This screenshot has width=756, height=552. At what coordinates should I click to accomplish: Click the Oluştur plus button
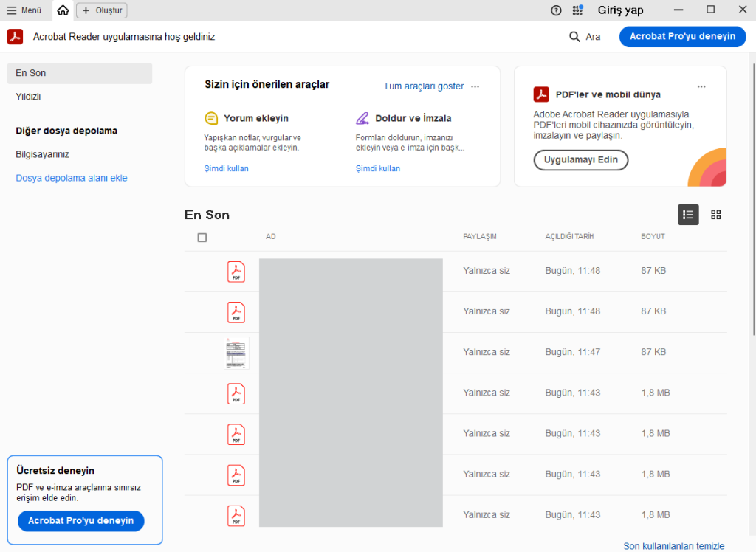tap(102, 10)
